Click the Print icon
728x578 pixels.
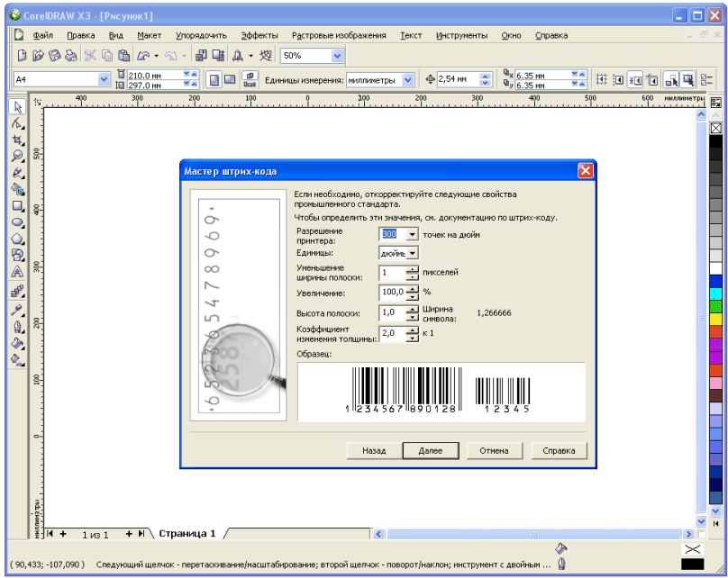70,56
